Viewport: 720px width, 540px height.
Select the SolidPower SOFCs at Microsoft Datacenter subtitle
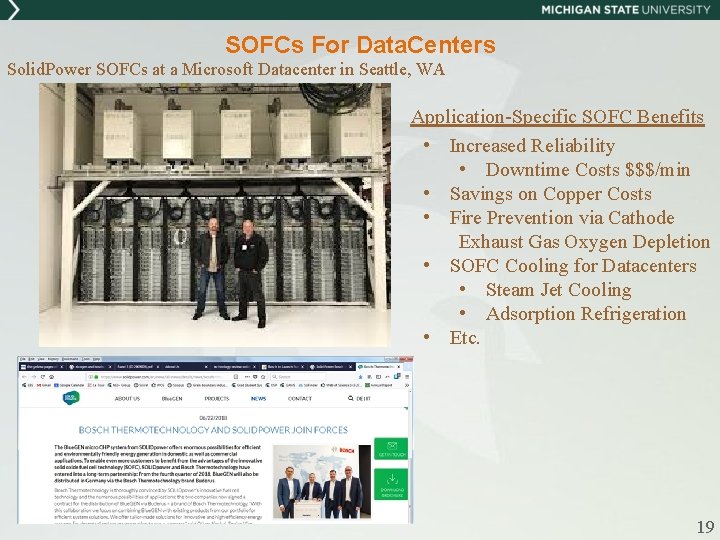pyautogui.click(x=226, y=69)
